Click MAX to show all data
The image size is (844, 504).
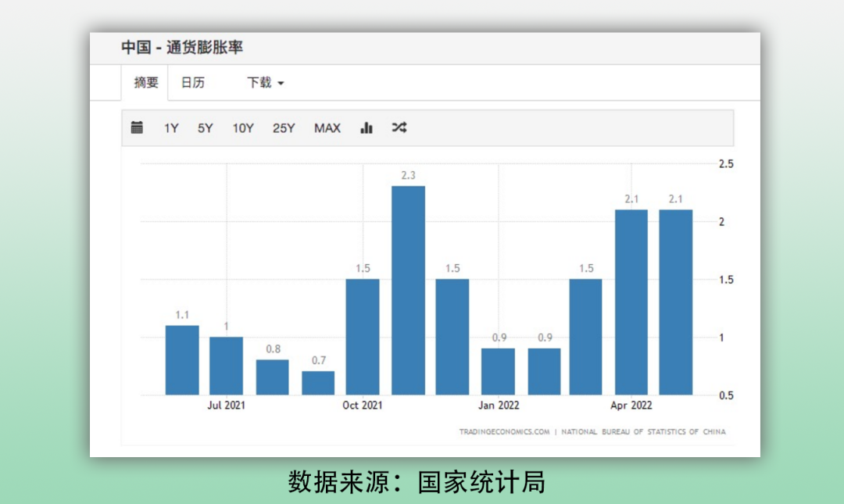(327, 127)
